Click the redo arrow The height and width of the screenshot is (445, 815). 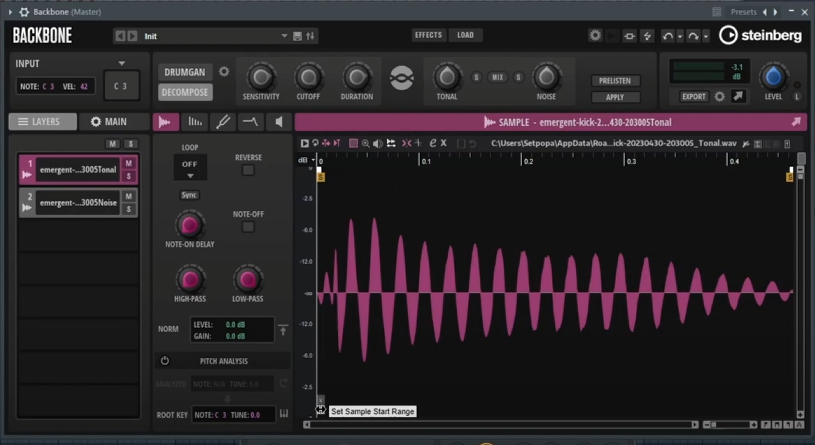click(693, 36)
